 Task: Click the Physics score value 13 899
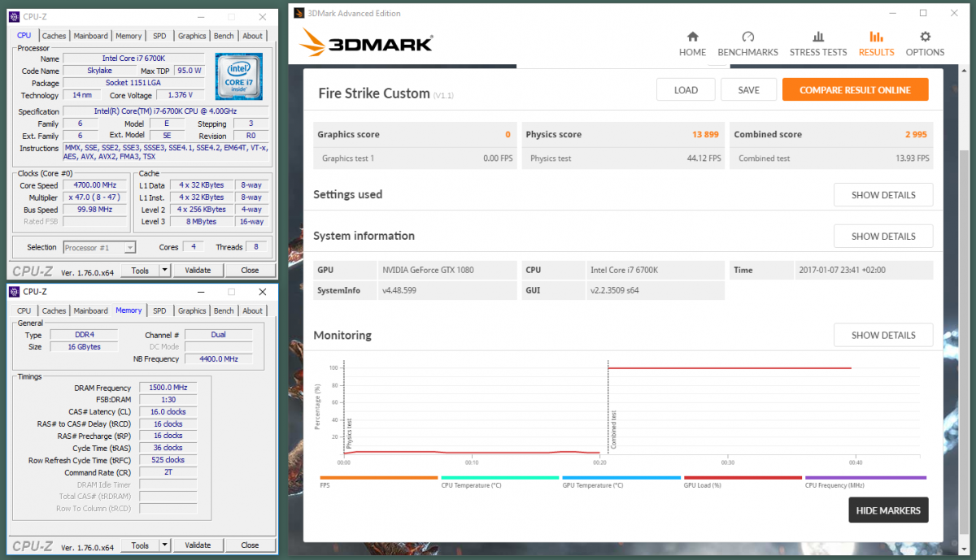[705, 135]
